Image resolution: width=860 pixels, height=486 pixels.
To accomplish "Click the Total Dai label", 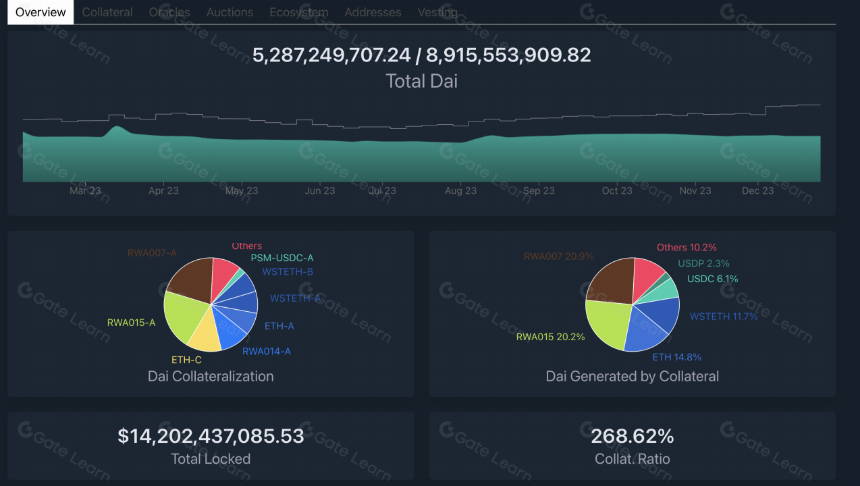I will pos(422,81).
